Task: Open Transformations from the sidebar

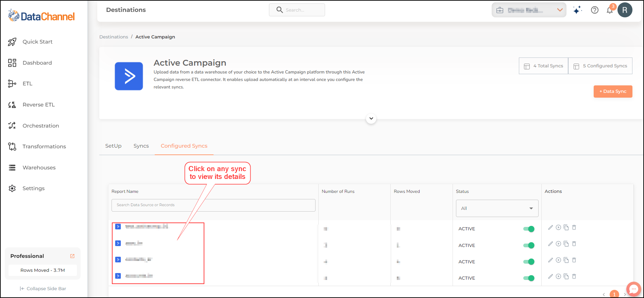Action: point(44,147)
